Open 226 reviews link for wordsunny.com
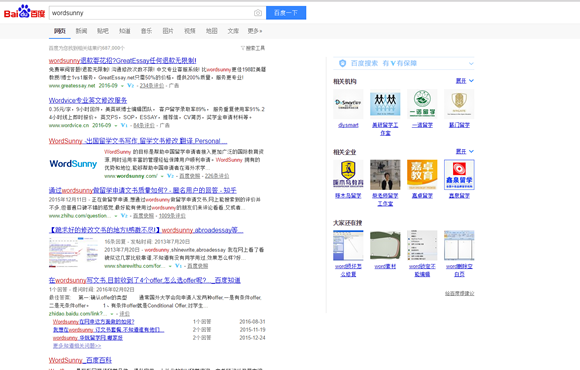This screenshot has width=580, height=370. [x=217, y=176]
